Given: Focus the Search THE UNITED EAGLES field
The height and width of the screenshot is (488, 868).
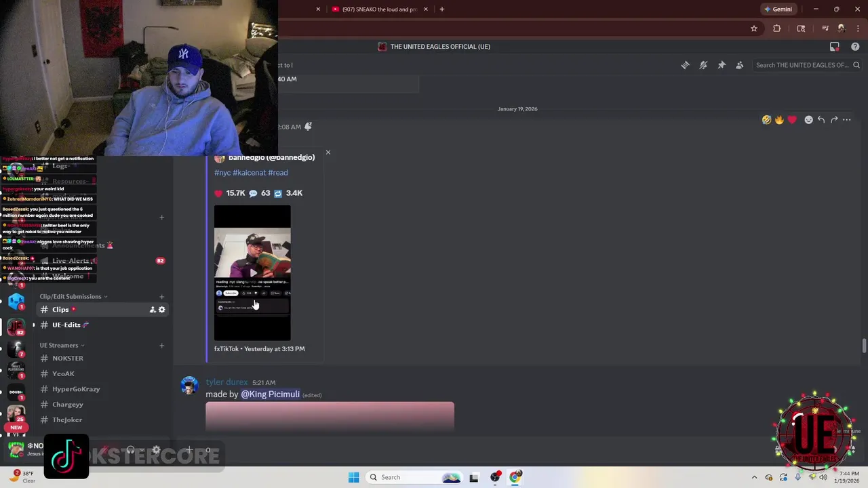Looking at the screenshot, I should (807, 65).
